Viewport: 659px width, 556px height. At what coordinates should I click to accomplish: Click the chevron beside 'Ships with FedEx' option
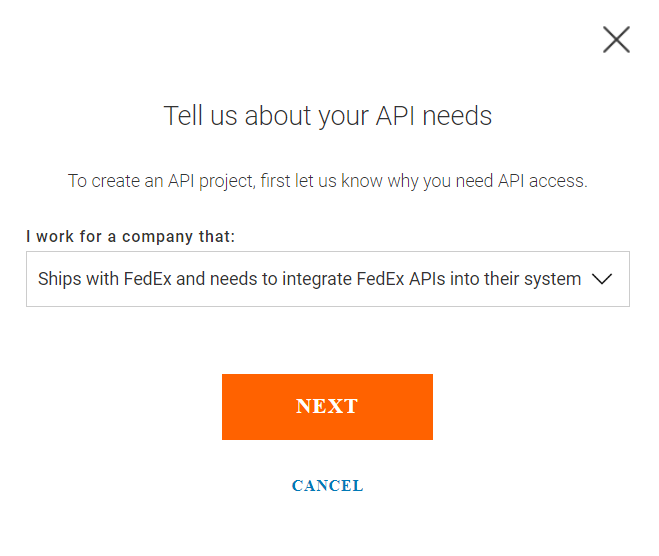coord(602,279)
